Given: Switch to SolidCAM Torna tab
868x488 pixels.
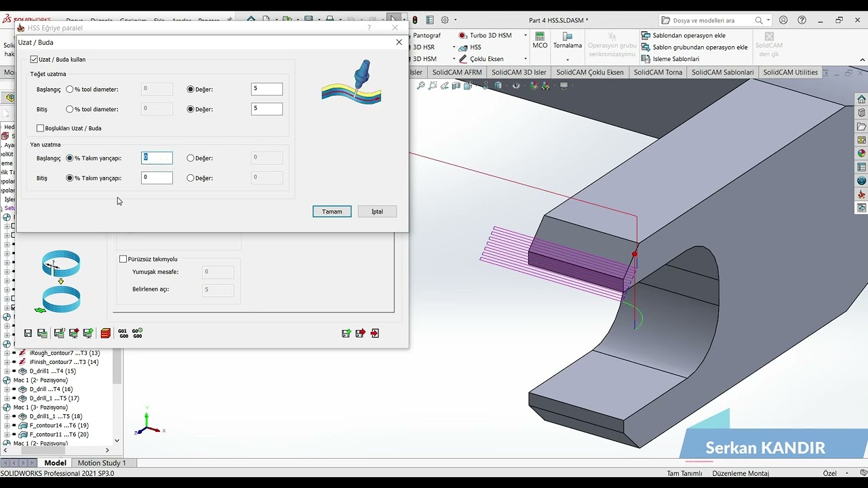Looking at the screenshot, I should pyautogui.click(x=658, y=73).
